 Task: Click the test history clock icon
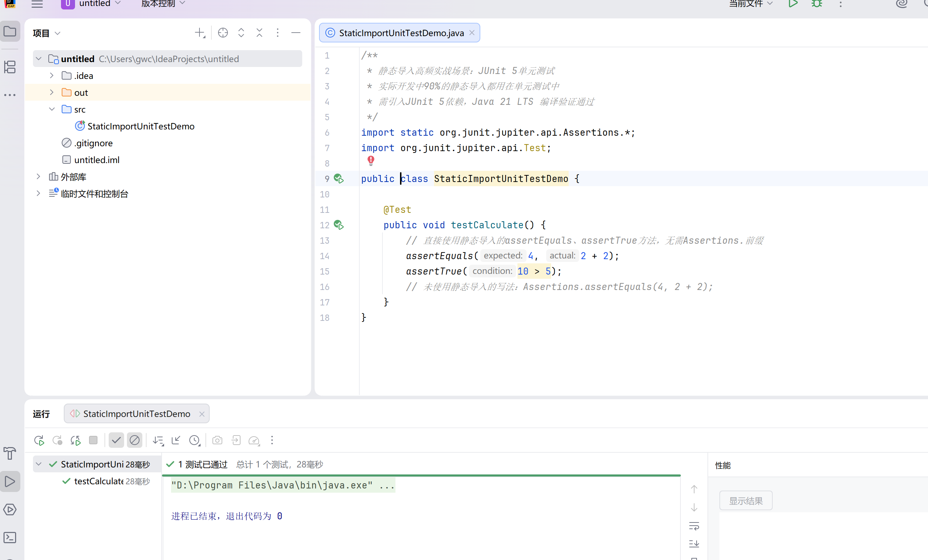click(194, 440)
